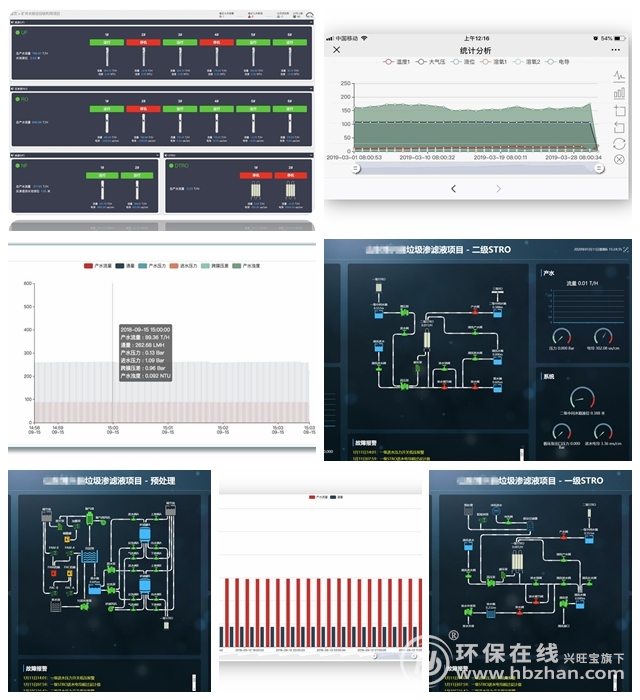Open the three-dot more menu
Viewport: 640px width, 700px height.
615,49
